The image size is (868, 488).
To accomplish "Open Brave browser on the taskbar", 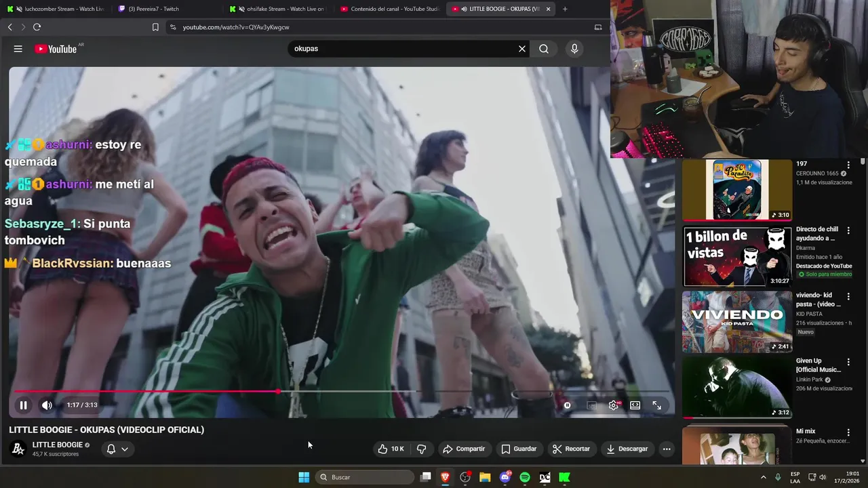I will tap(446, 477).
